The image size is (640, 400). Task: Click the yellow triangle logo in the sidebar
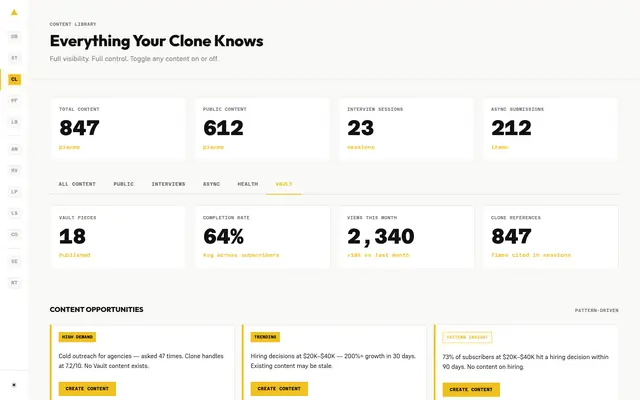click(14, 12)
